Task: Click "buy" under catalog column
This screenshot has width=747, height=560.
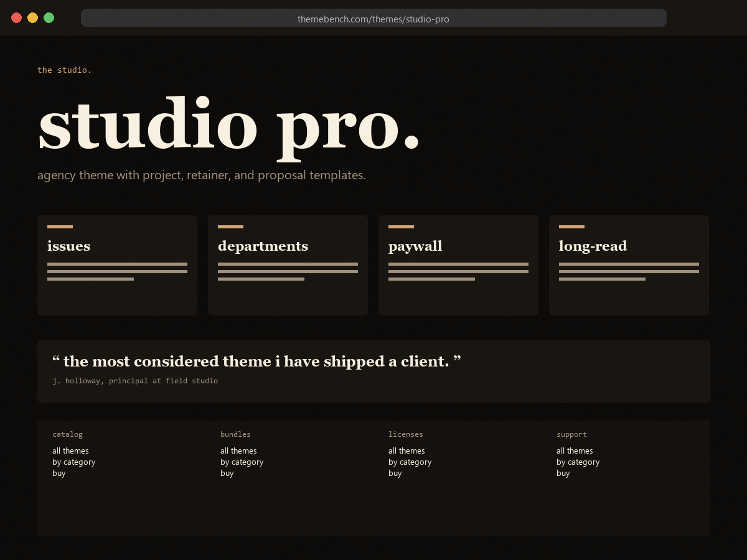Action: [x=59, y=473]
